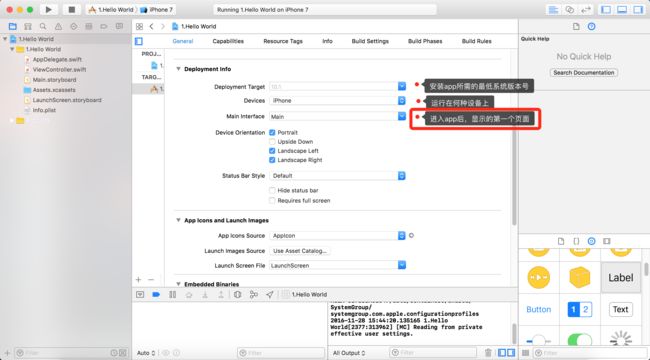Collapse the Deployment Info section

(x=178, y=69)
